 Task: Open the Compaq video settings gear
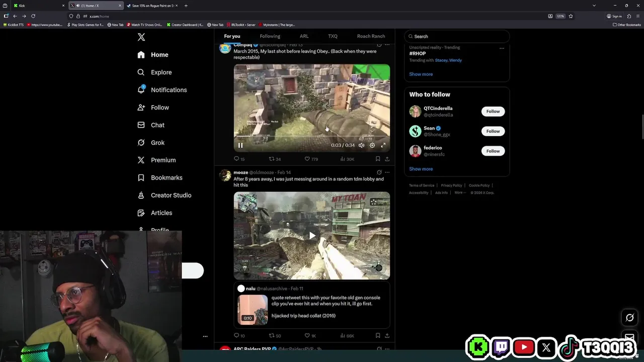[372, 145]
